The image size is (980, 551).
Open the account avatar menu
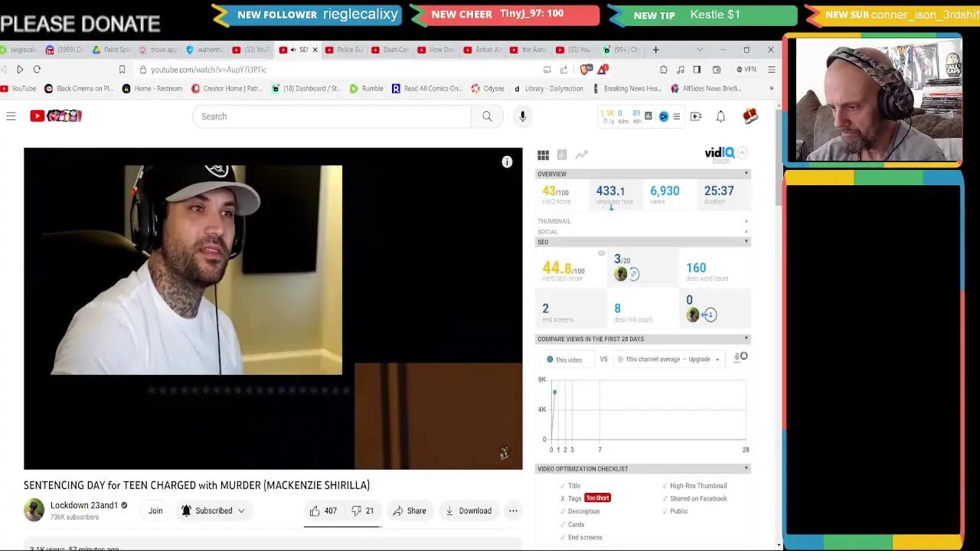pyautogui.click(x=750, y=116)
